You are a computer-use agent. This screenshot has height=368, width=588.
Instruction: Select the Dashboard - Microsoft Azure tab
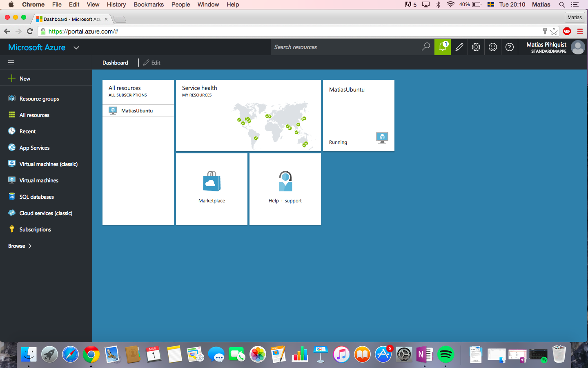click(x=72, y=19)
